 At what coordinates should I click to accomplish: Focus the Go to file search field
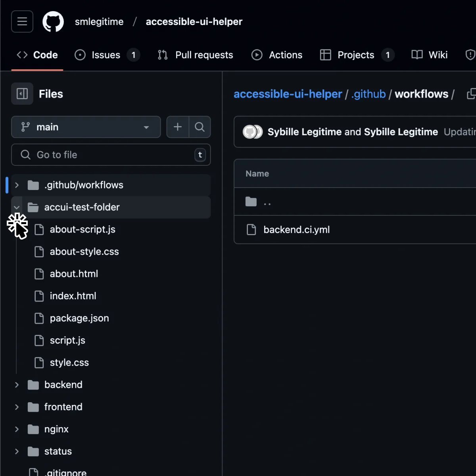pos(111,155)
